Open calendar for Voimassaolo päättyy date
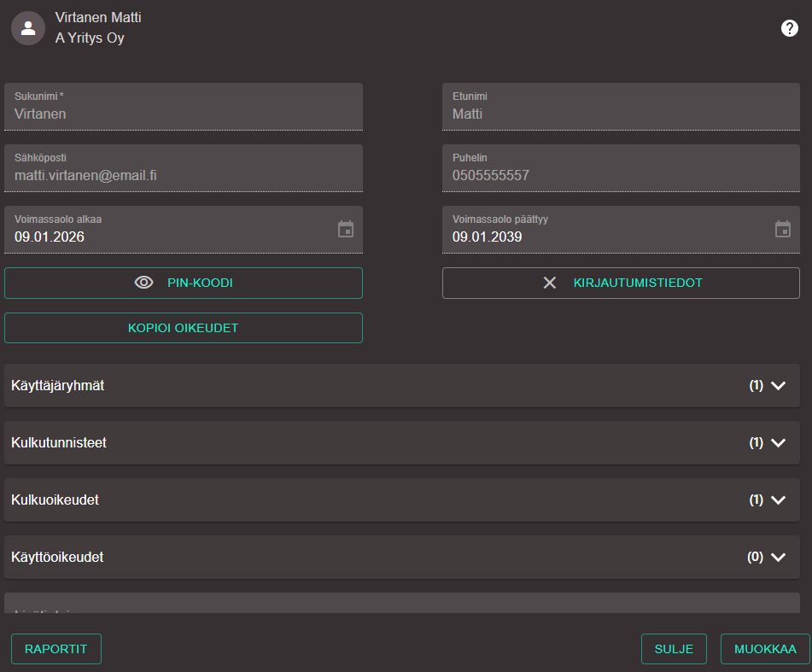The height and width of the screenshot is (672, 812). [x=783, y=229]
